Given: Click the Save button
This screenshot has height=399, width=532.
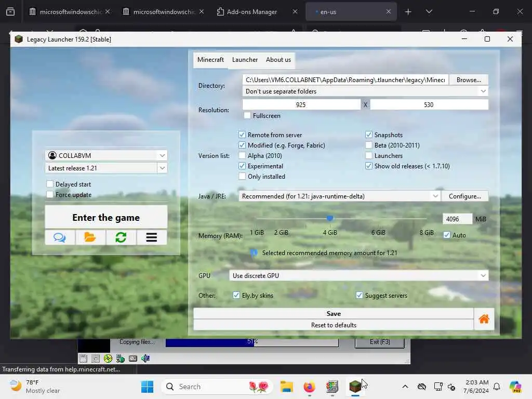Looking at the screenshot, I should click(x=334, y=313).
